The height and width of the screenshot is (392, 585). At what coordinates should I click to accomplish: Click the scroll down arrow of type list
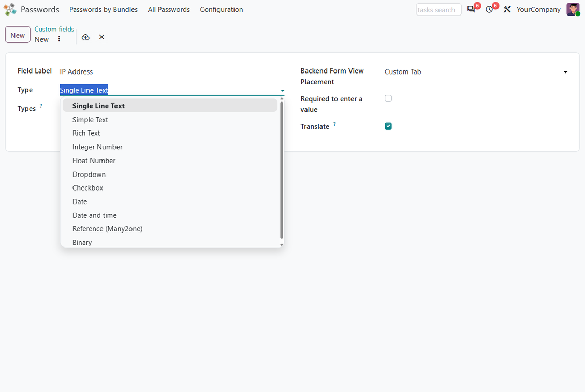click(282, 245)
